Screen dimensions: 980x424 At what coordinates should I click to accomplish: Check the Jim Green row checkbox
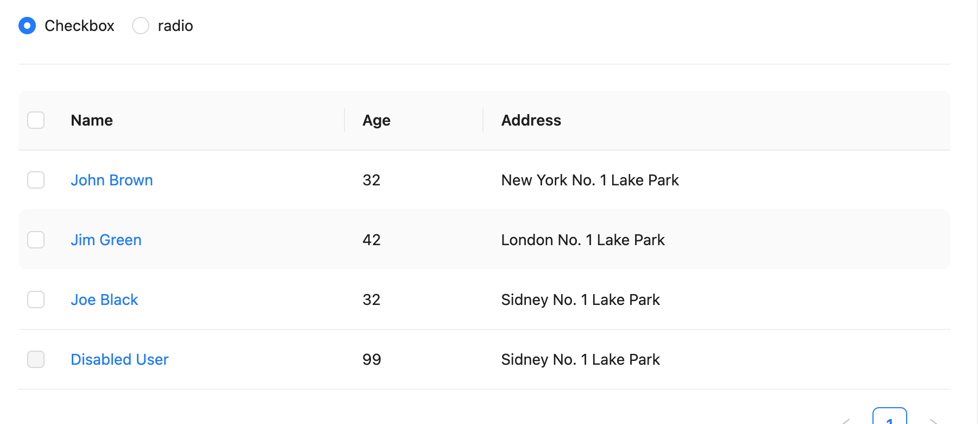pyautogui.click(x=36, y=240)
